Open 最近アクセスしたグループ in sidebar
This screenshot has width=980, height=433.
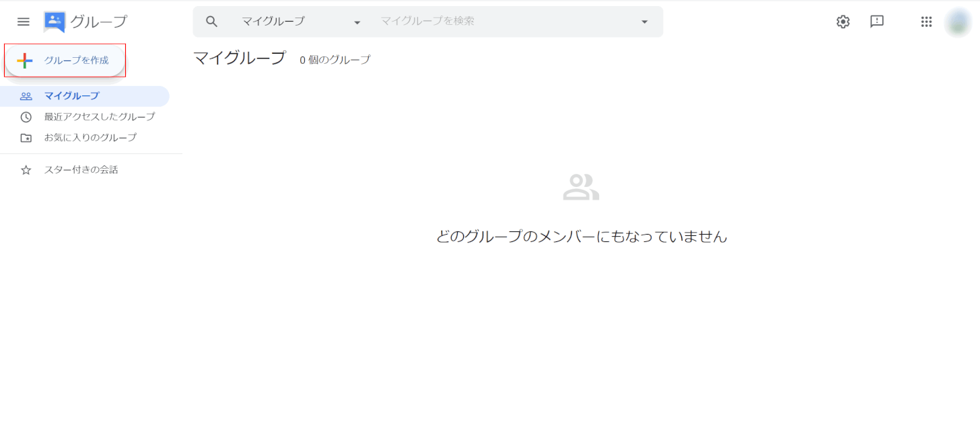click(100, 117)
